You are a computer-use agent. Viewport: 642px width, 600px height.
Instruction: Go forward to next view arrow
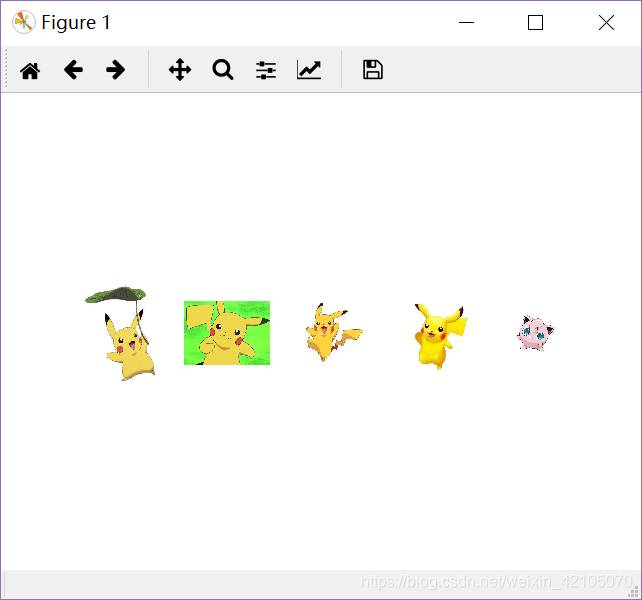click(115, 70)
